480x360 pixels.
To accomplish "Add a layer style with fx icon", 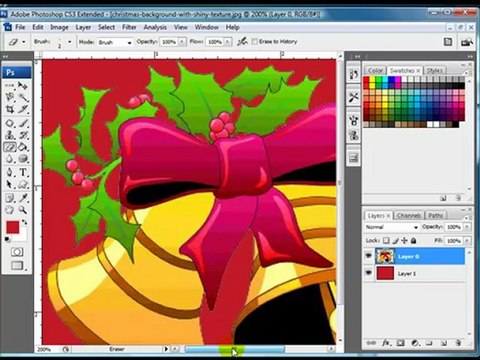I will tap(386, 343).
